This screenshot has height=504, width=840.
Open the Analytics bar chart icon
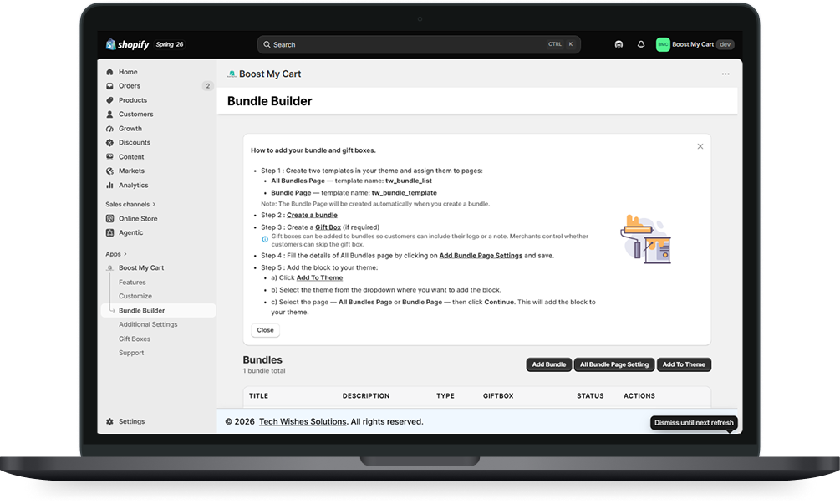[x=109, y=186]
